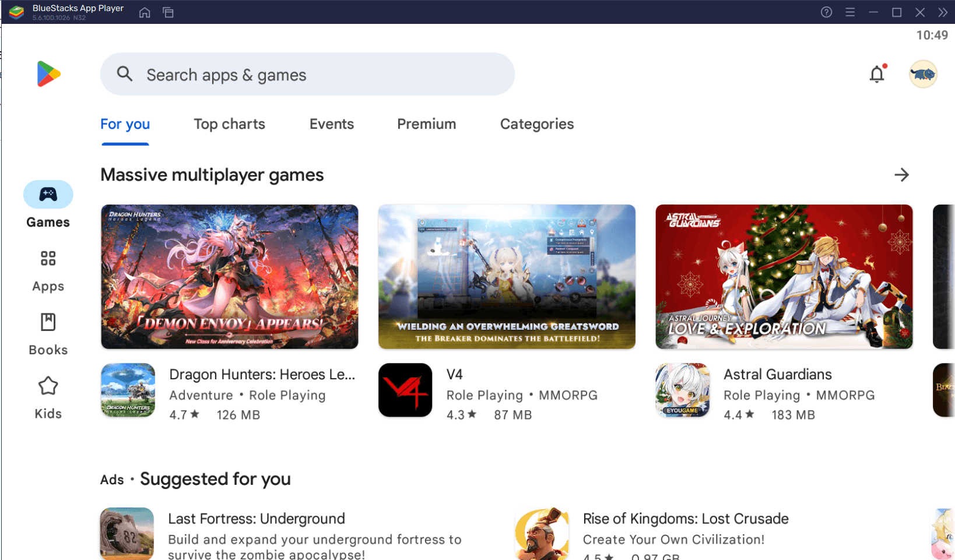
Task: Open the notifications bell
Action: click(x=877, y=74)
